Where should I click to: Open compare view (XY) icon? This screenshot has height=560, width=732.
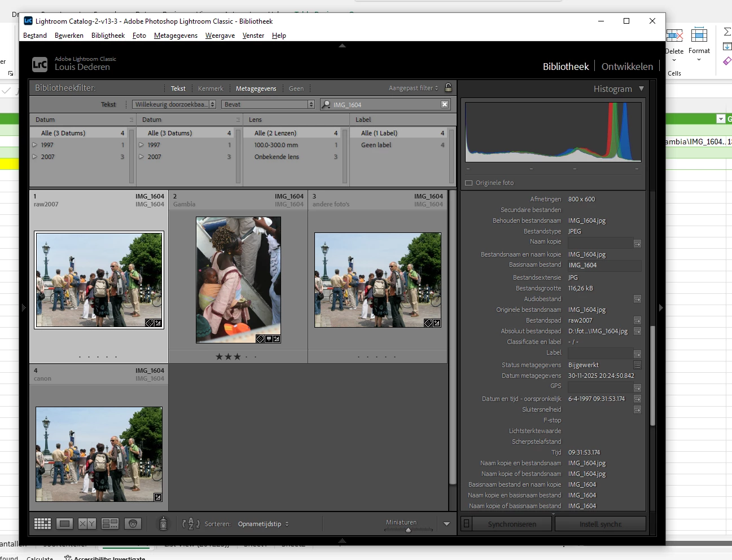coord(87,524)
